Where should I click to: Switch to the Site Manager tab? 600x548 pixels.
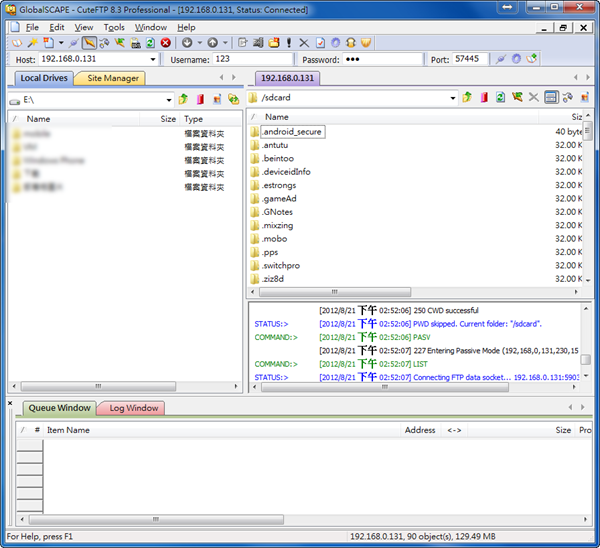[x=113, y=78]
